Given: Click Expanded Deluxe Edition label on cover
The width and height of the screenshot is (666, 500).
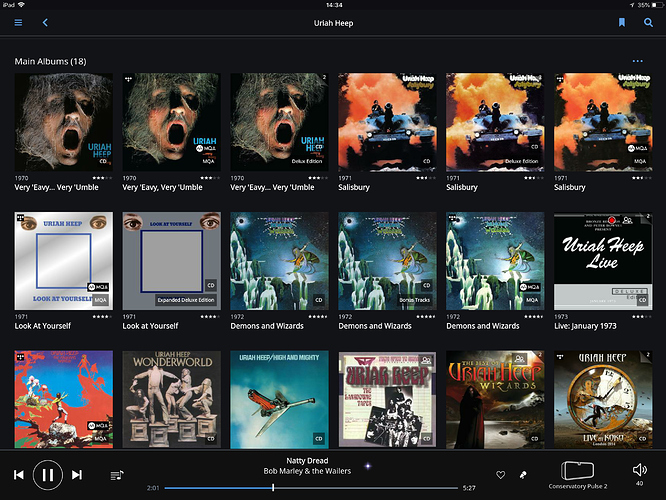Looking at the screenshot, I should point(186,300).
